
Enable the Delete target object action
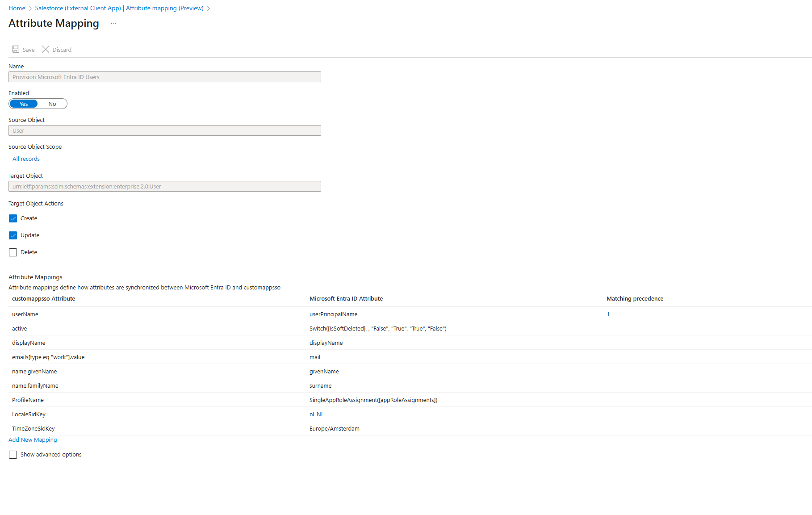pyautogui.click(x=13, y=252)
